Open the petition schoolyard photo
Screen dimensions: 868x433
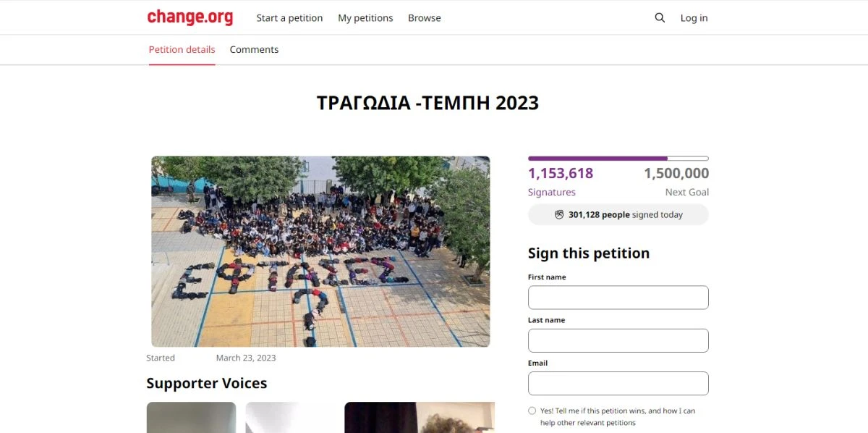320,251
